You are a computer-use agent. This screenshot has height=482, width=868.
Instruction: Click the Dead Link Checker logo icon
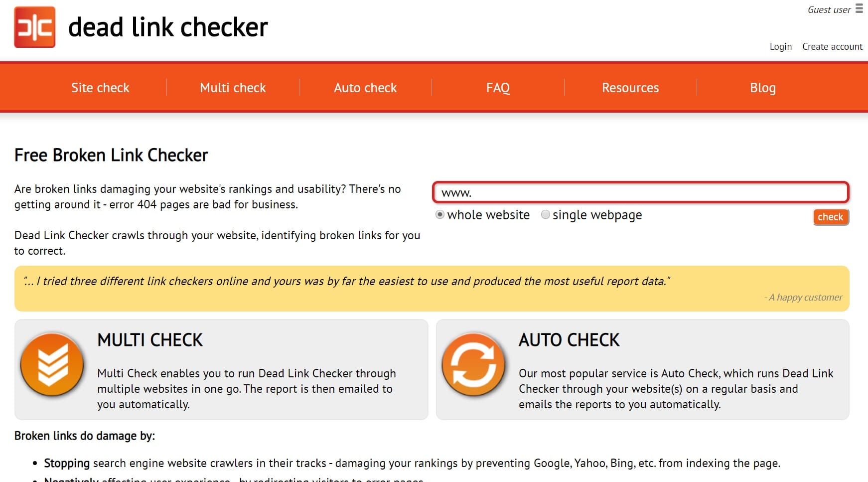coord(34,27)
